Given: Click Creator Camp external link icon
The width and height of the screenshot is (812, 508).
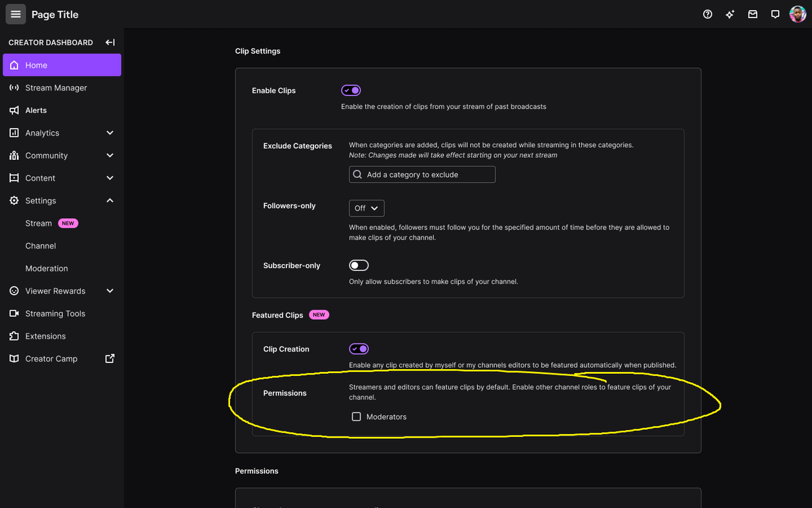Looking at the screenshot, I should coord(110,359).
